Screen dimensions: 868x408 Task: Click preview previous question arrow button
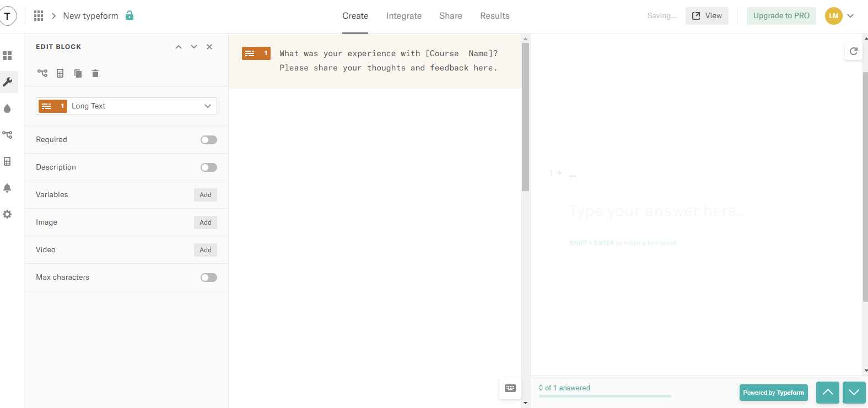pos(828,393)
